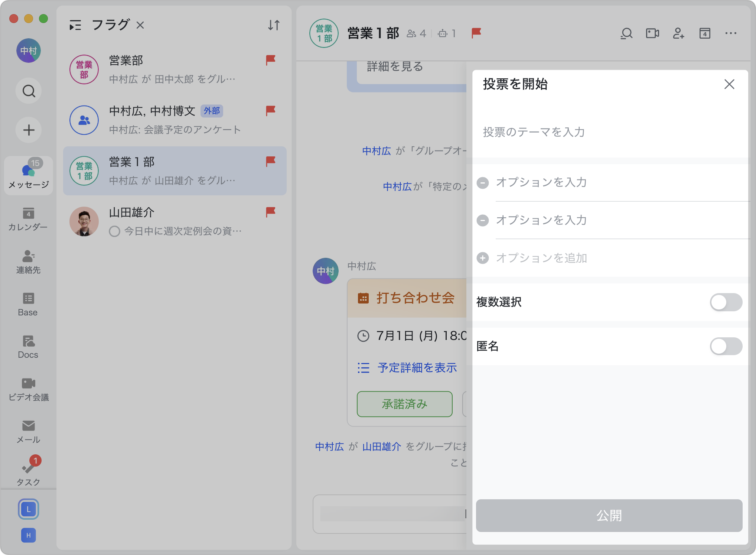Open the タスク tasks section
756x555 pixels.
click(28, 473)
